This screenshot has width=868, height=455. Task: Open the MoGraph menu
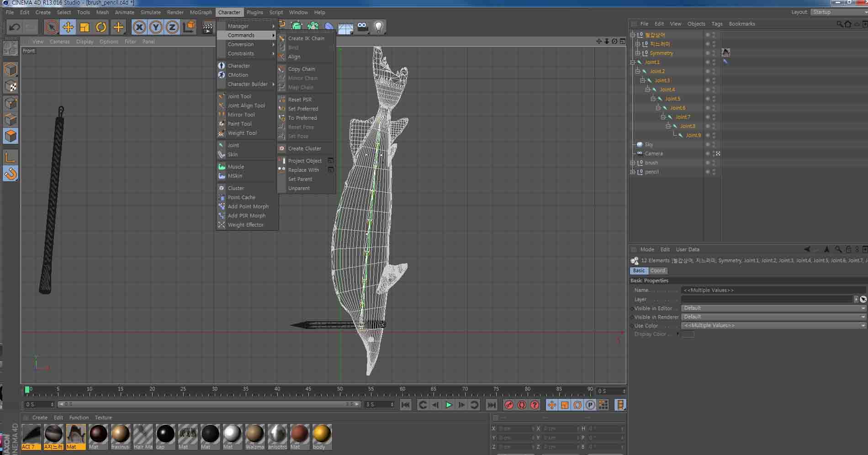[x=201, y=12]
